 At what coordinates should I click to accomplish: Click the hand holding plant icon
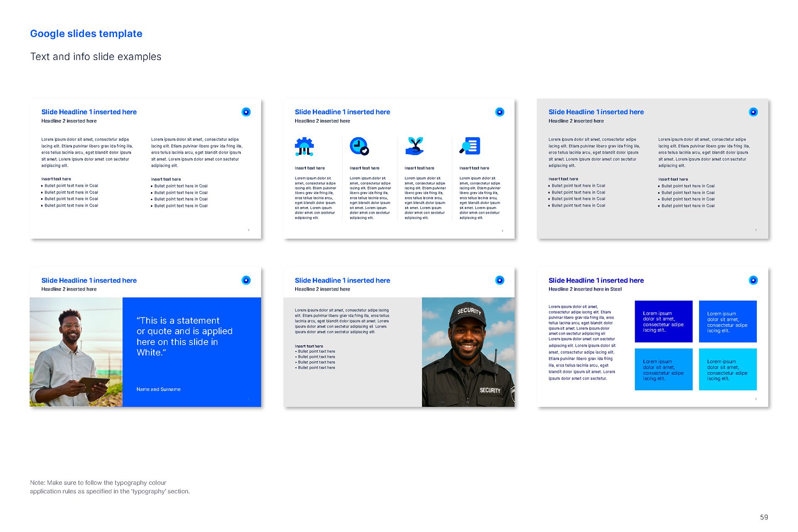point(414,146)
